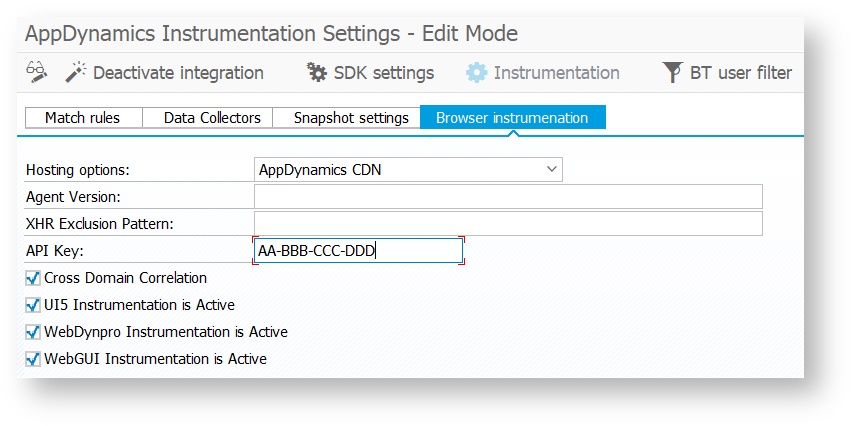
Task: Focus the Agent Version input field
Action: point(508,197)
